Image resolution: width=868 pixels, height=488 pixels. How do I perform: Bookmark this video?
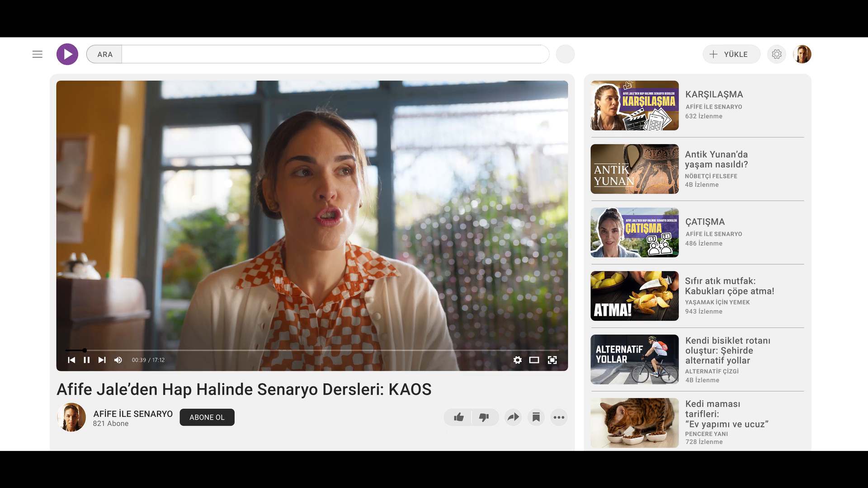(536, 417)
